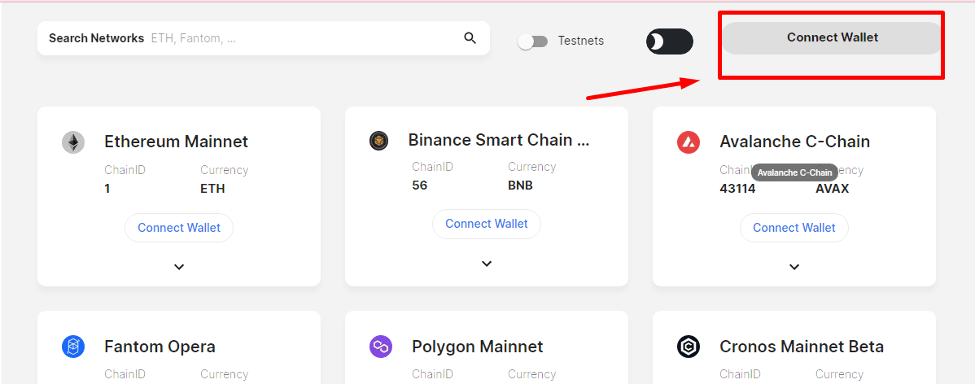
Task: Click the Cronos Mainnet logo icon
Action: pos(689,346)
